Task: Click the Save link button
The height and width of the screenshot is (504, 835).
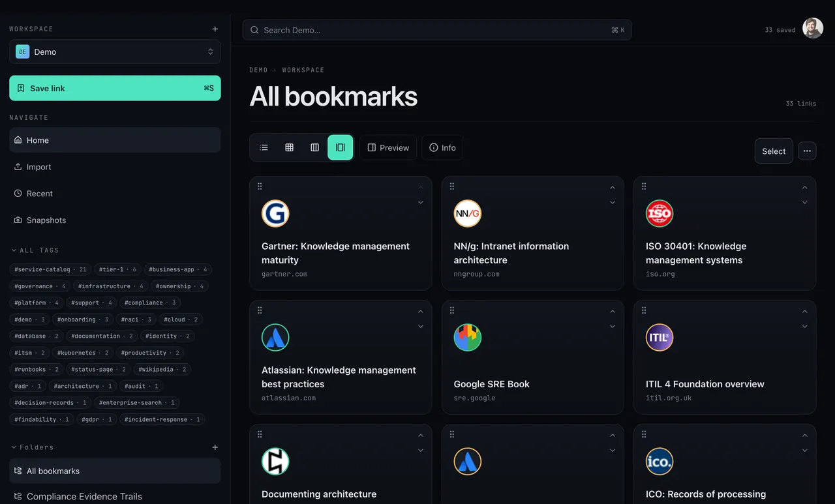Action: point(115,88)
